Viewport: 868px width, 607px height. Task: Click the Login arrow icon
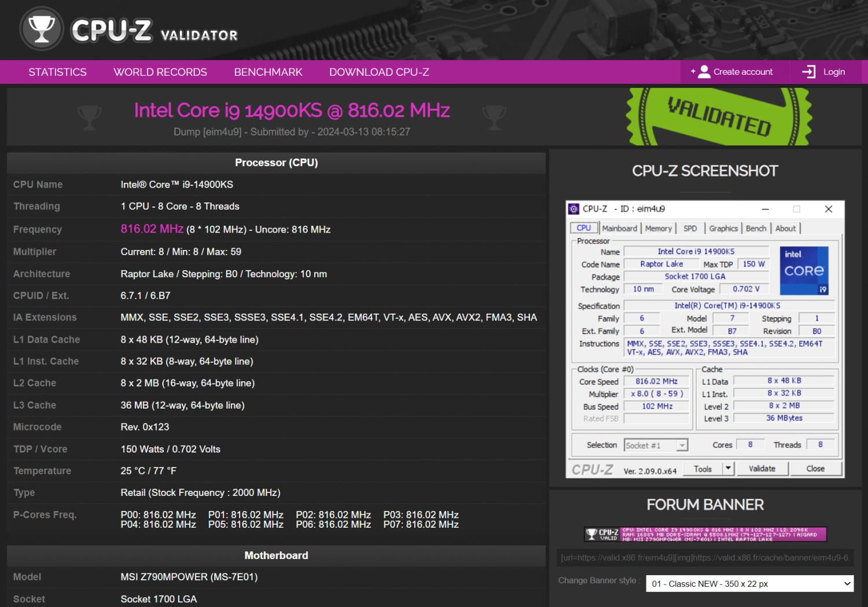pyautogui.click(x=808, y=72)
